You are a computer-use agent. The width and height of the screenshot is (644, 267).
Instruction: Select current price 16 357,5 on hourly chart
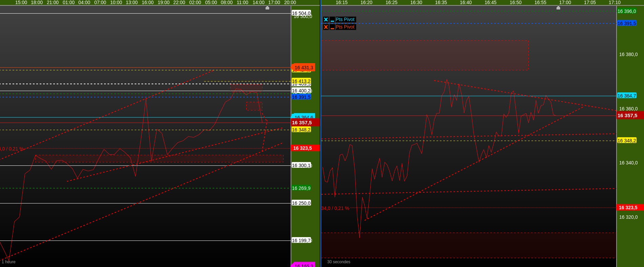pos(305,123)
